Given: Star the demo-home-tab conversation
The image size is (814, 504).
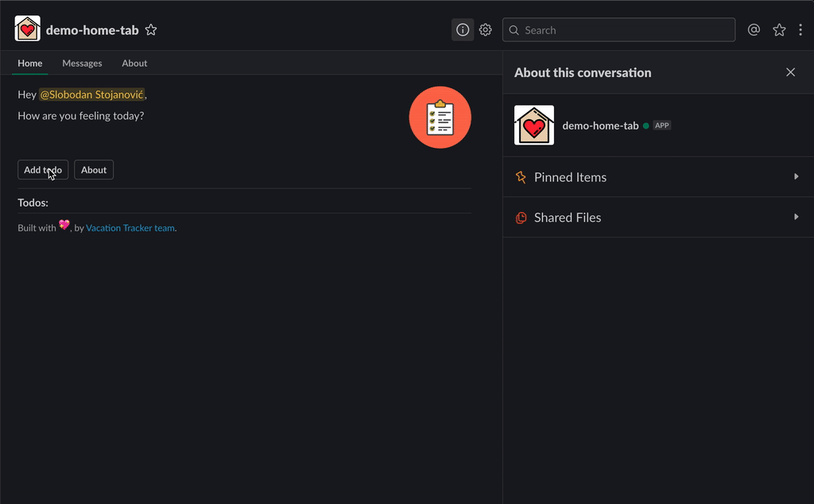Looking at the screenshot, I should coord(151,30).
